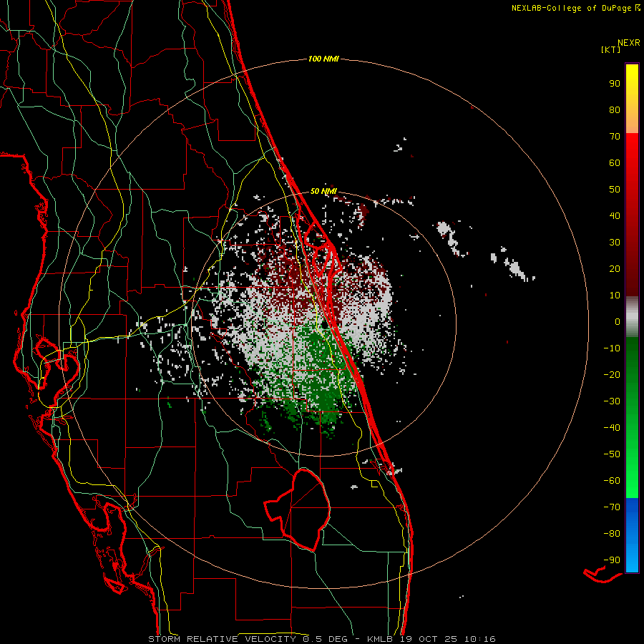Click the -80 value on the velocity scale
This screenshot has width=644, height=644.
tap(612, 534)
